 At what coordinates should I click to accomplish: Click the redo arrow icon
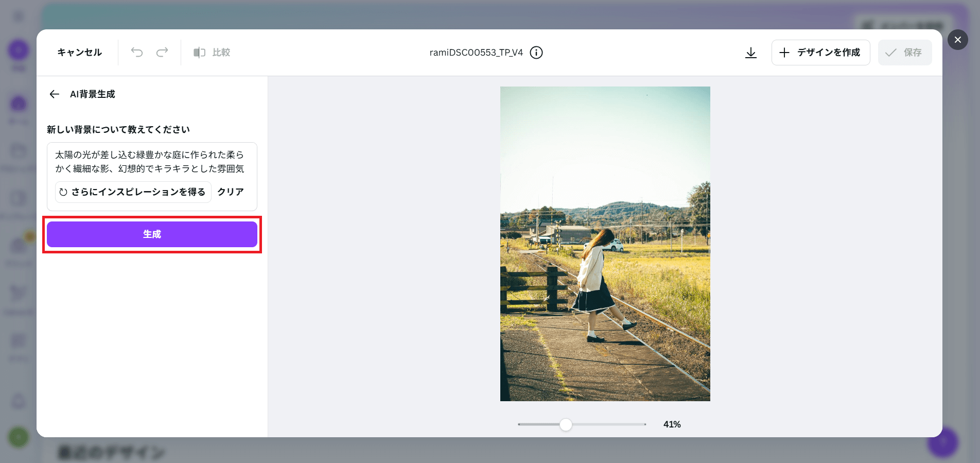point(162,52)
